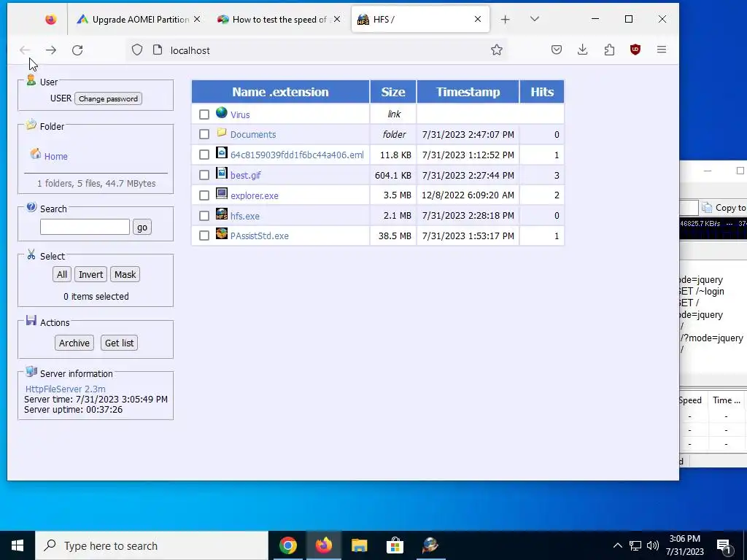This screenshot has height=560, width=747.
Task: Select the HFS / tab
Action: [x=421, y=20]
